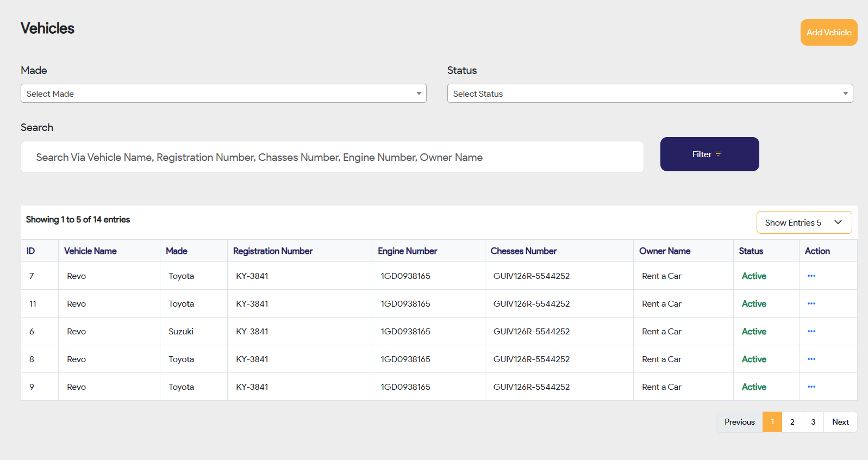Click the Previous pagination button
This screenshot has height=460, width=868.
[x=739, y=422]
